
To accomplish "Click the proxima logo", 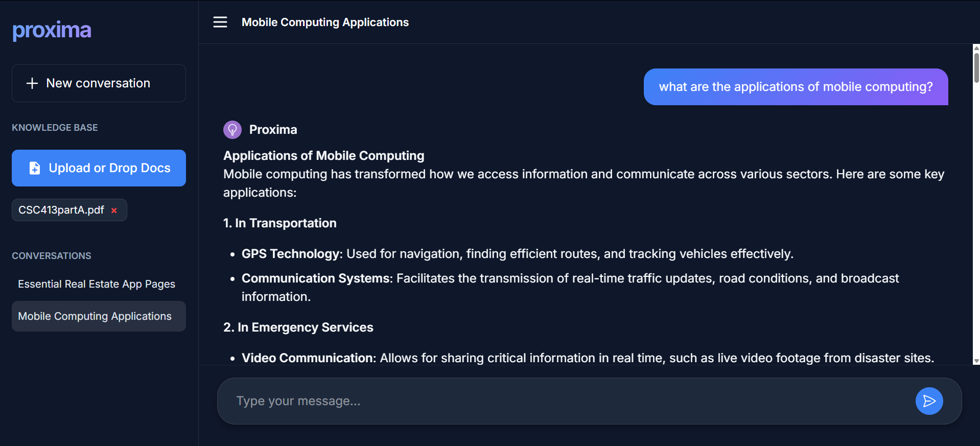I will click(52, 30).
